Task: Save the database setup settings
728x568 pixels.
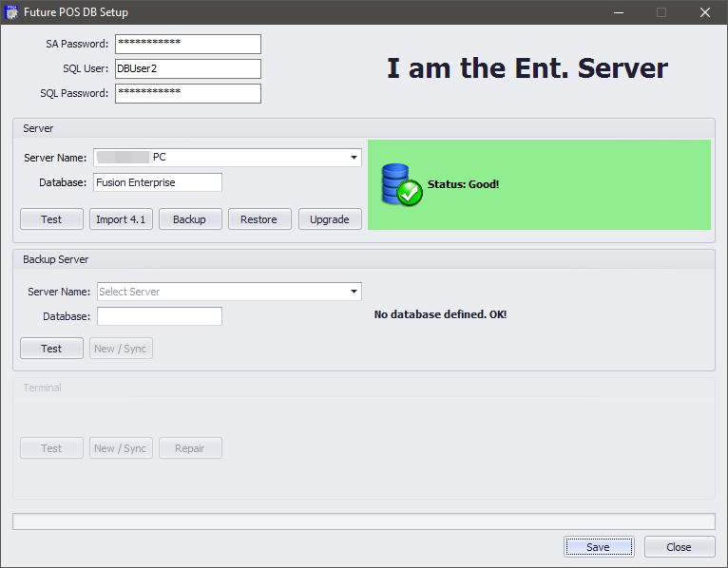Action: pos(598,547)
